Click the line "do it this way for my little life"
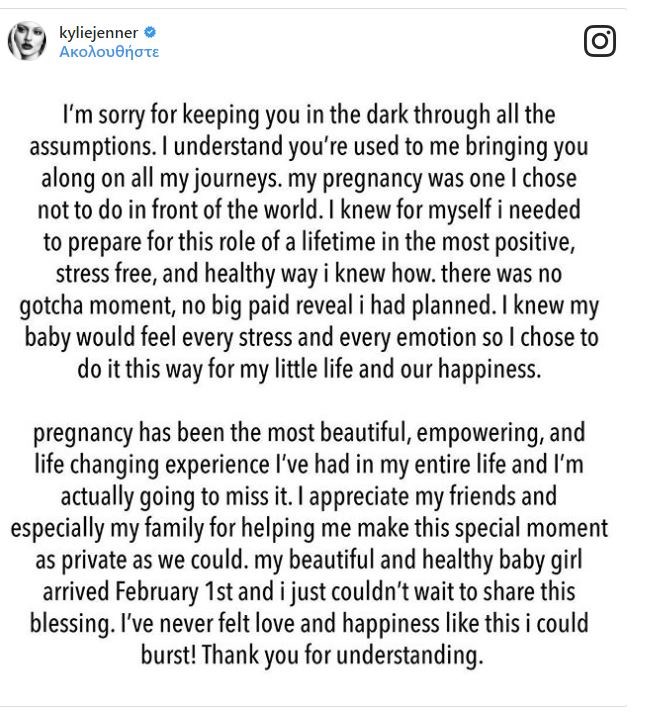This screenshot has height=722, width=660. 309,368
